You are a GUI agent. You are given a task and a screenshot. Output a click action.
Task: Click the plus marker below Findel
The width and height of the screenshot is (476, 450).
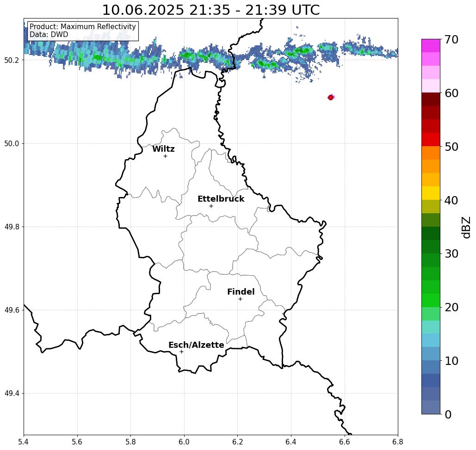(240, 299)
